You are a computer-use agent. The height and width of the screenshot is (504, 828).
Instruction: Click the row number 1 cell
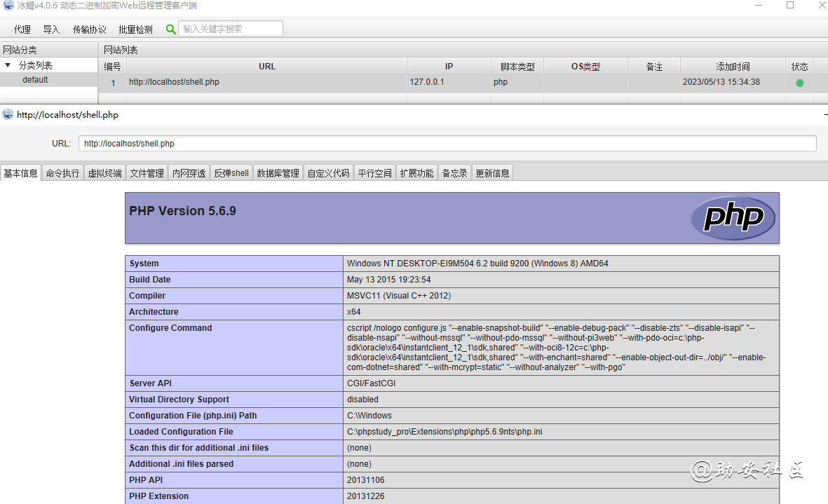point(112,83)
